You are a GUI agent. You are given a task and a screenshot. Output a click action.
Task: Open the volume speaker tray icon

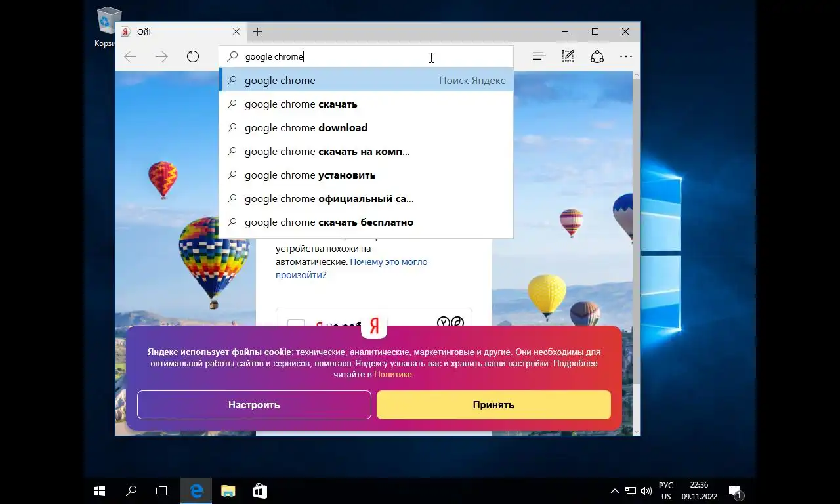tap(646, 491)
